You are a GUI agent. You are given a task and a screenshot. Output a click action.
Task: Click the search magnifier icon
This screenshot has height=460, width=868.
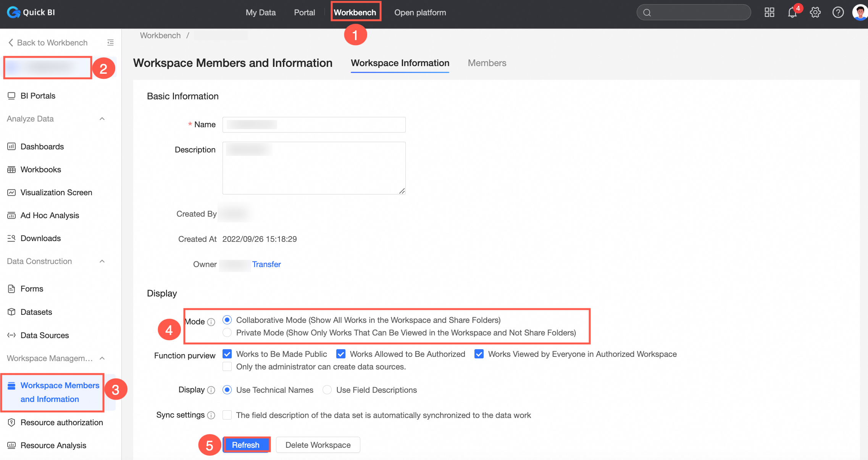[x=647, y=13]
